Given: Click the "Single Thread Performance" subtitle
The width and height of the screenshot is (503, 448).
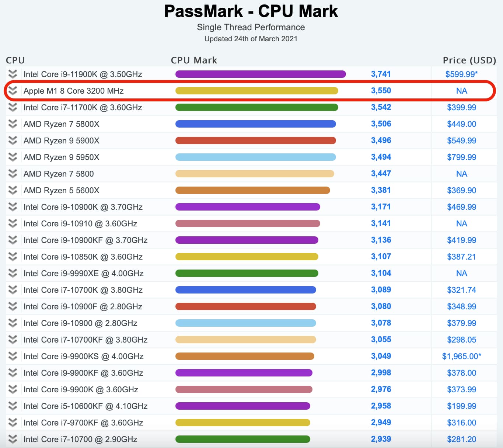Looking at the screenshot, I should [x=251, y=27].
